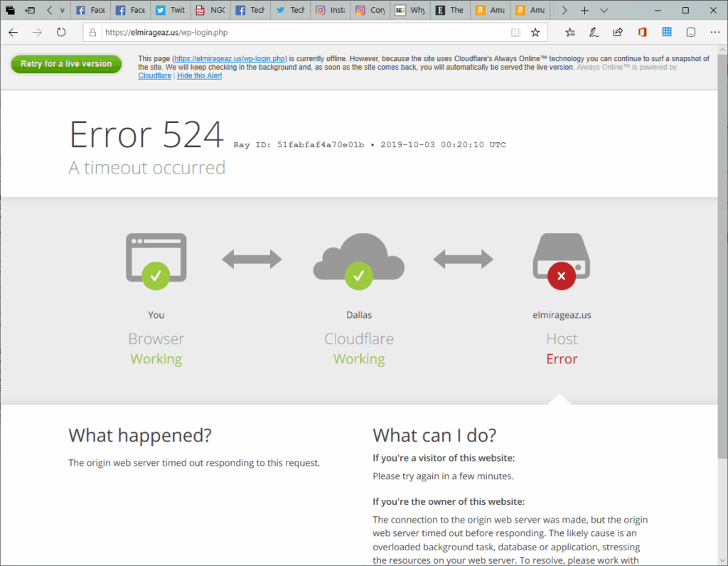Click the Retry for a live version button
Viewport: 728px width, 566px height.
point(66,64)
